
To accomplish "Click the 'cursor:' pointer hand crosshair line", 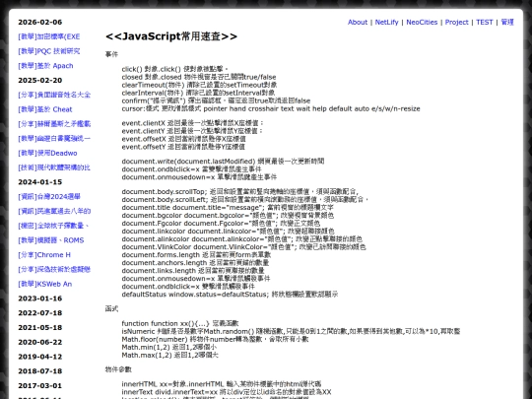I will [271, 109].
